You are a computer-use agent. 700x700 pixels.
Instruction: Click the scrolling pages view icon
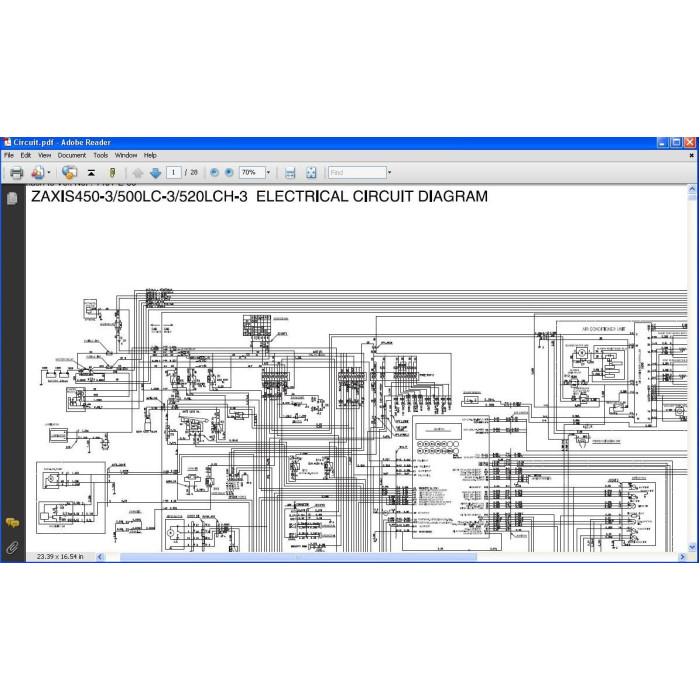pyautogui.click(x=290, y=173)
